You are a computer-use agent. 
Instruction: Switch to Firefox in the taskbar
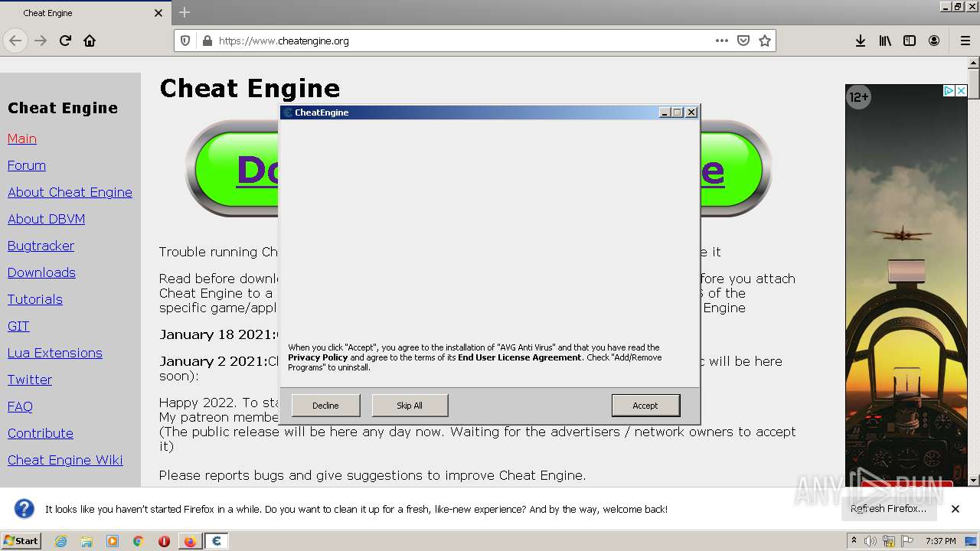tap(190, 541)
